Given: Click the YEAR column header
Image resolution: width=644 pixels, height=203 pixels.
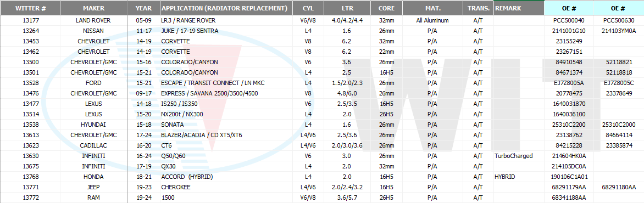Looking at the screenshot, I should coord(143,8).
